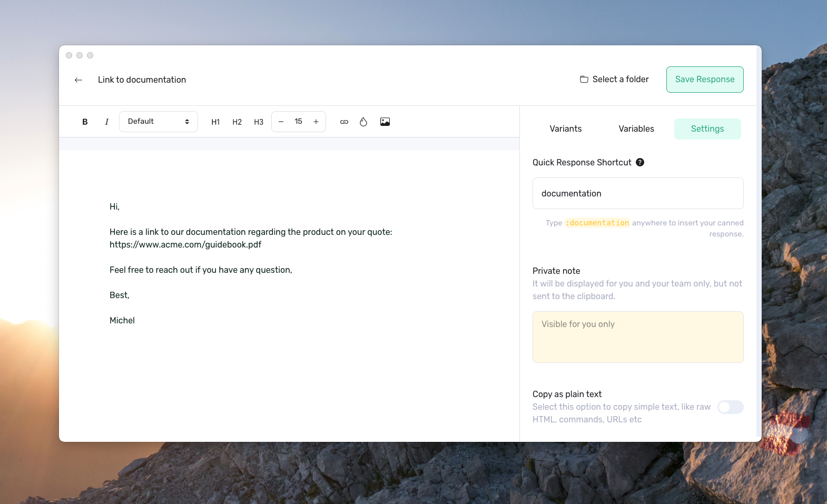Apply H3 heading style
The image size is (827, 504).
[x=259, y=122]
